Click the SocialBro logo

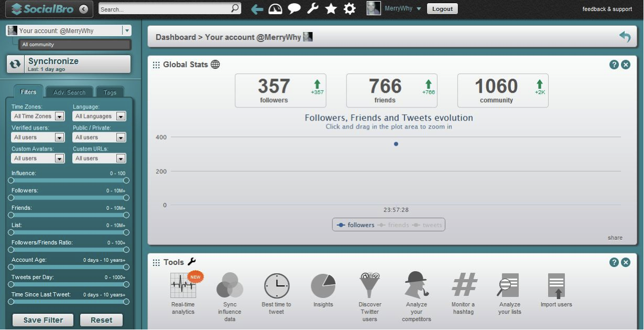pyautogui.click(x=44, y=9)
